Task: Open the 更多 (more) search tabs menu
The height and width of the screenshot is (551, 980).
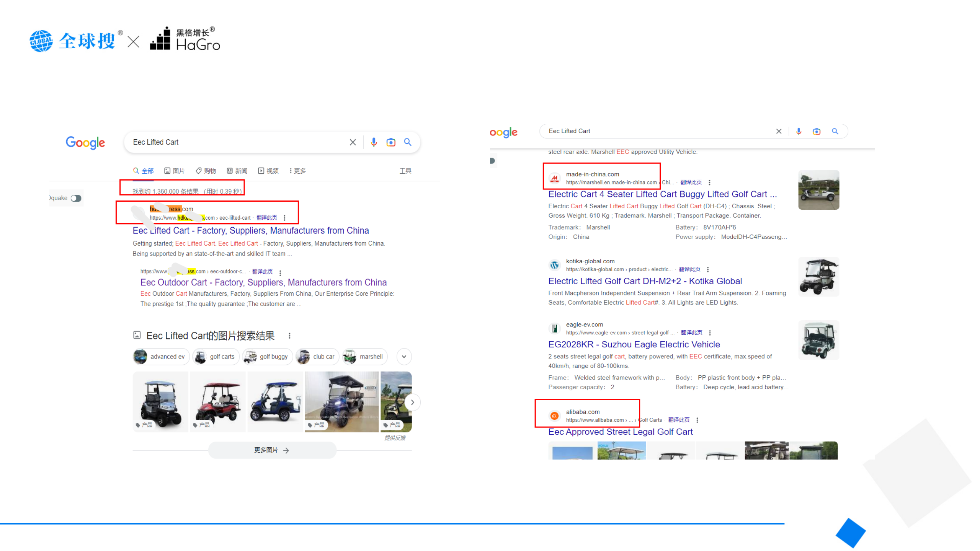Action: pyautogui.click(x=297, y=171)
